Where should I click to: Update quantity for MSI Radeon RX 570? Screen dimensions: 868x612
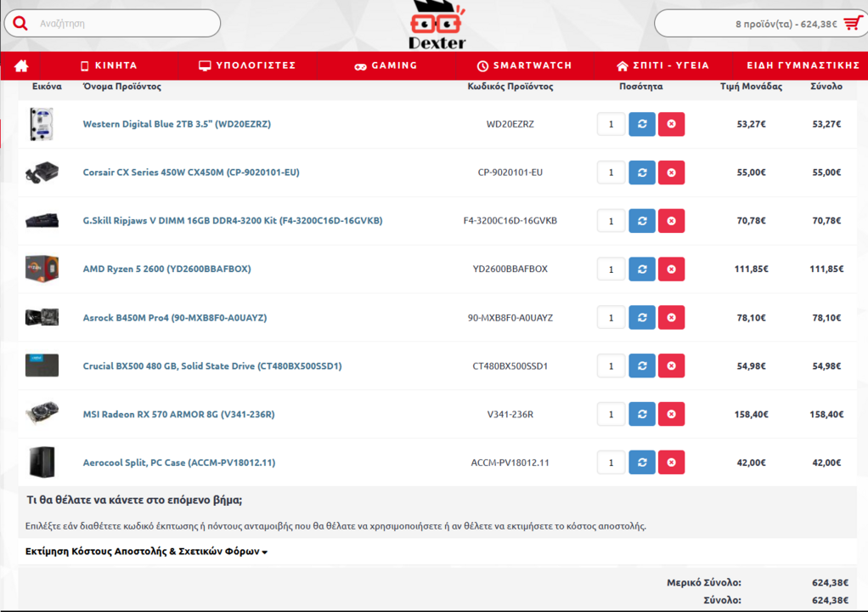(x=642, y=414)
